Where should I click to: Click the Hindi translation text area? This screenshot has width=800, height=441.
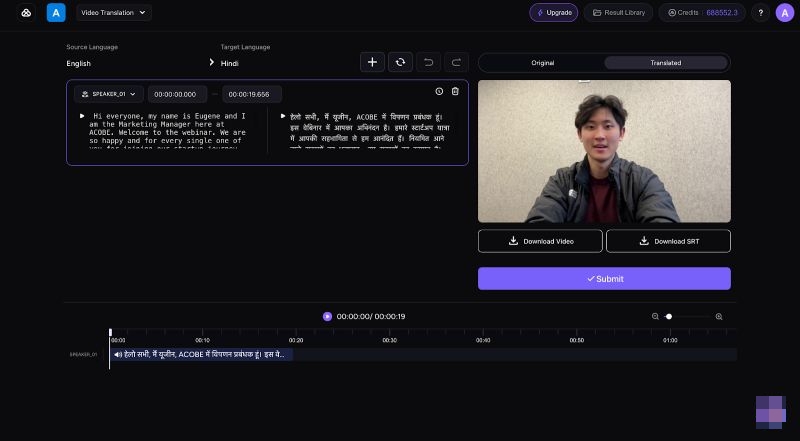click(370, 132)
